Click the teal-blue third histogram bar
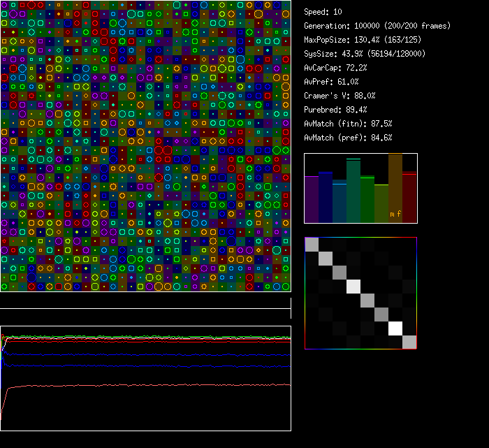This screenshot has width=489, height=448. pyautogui.click(x=340, y=202)
